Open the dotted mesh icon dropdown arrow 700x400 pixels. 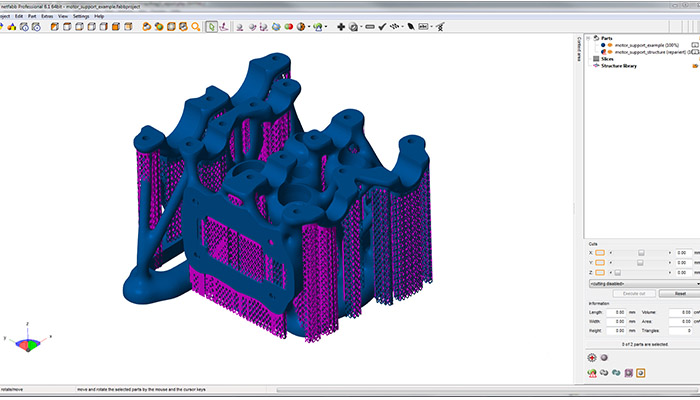(x=402, y=27)
